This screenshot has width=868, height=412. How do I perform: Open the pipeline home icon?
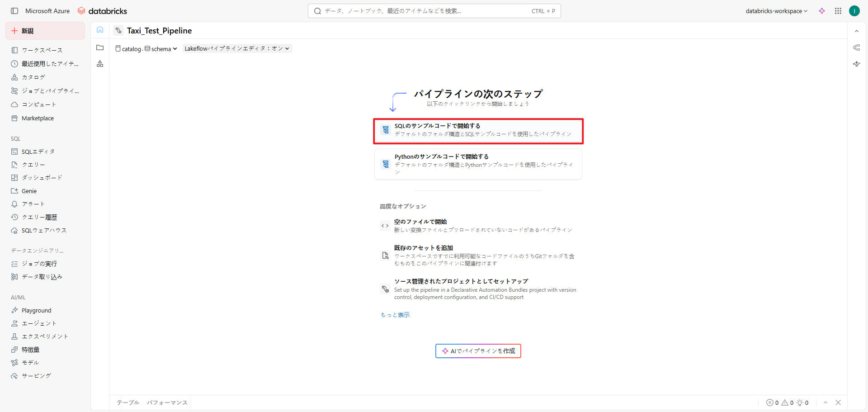coord(100,30)
